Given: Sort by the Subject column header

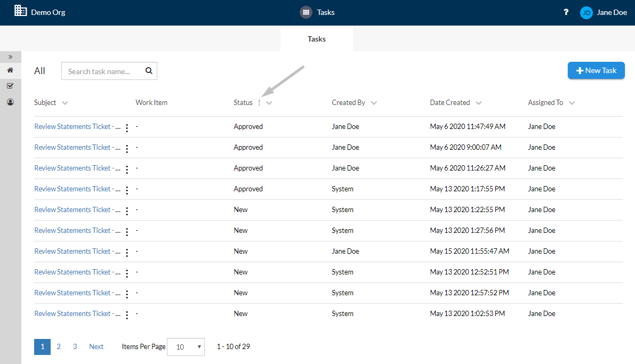Looking at the screenshot, I should pyautogui.click(x=45, y=102).
